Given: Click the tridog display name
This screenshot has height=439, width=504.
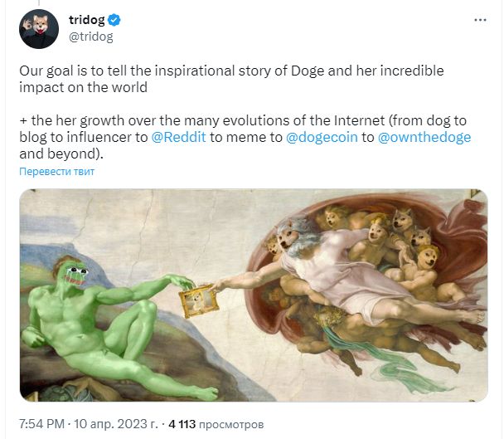Looking at the screenshot, I should click(86, 20).
